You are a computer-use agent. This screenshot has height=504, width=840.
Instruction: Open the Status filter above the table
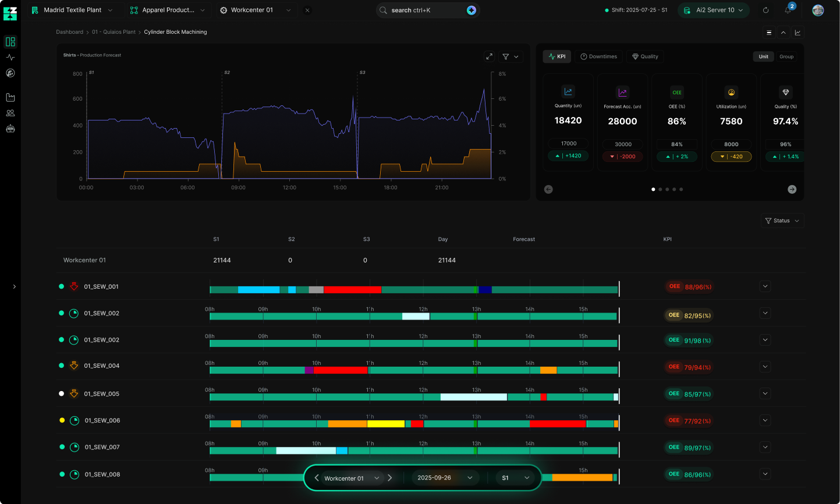pyautogui.click(x=782, y=221)
